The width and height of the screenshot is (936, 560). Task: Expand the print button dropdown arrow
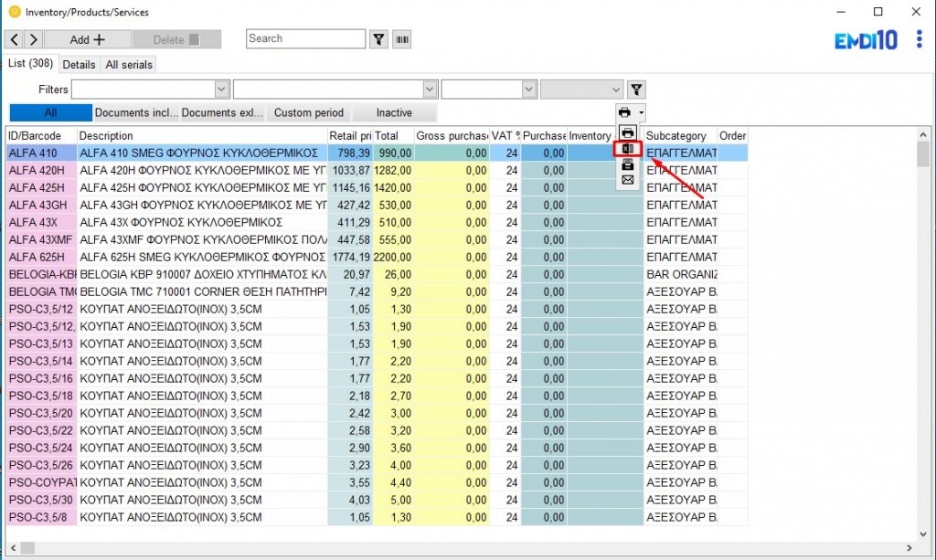tap(641, 112)
